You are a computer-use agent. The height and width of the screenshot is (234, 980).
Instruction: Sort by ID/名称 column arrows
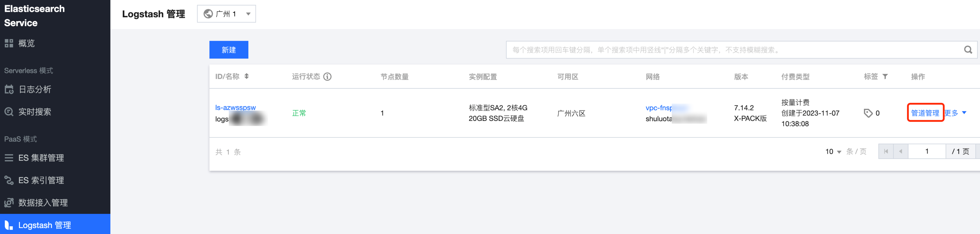[247, 76]
